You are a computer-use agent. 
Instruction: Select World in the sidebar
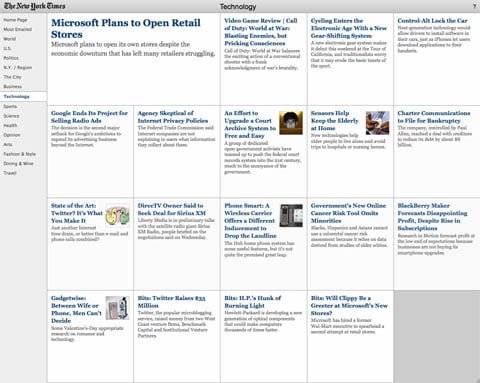coord(10,39)
